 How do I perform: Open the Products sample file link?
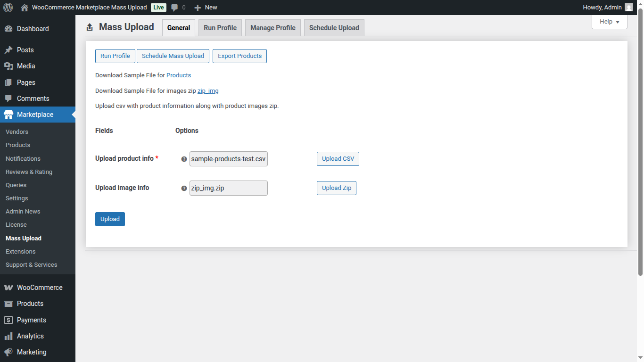point(178,75)
